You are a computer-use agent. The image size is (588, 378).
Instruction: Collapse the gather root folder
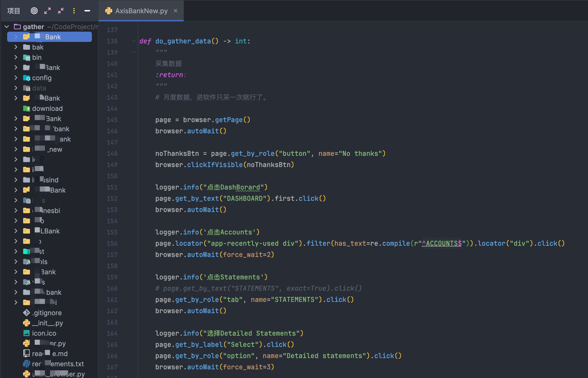7,27
